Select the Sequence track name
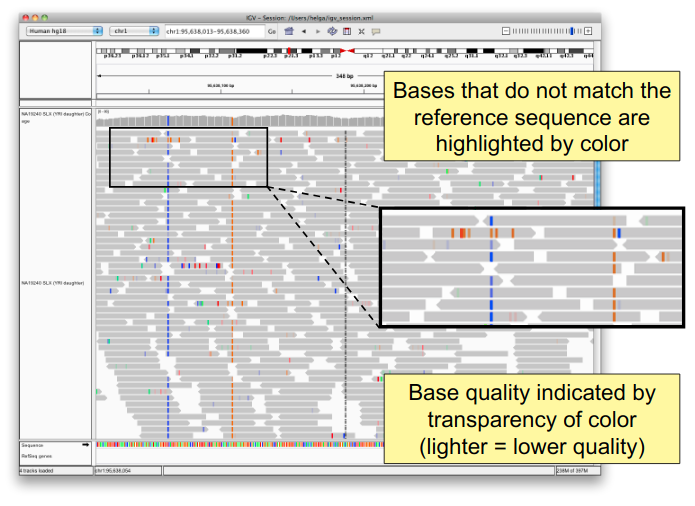The image size is (695, 506). click(x=32, y=445)
